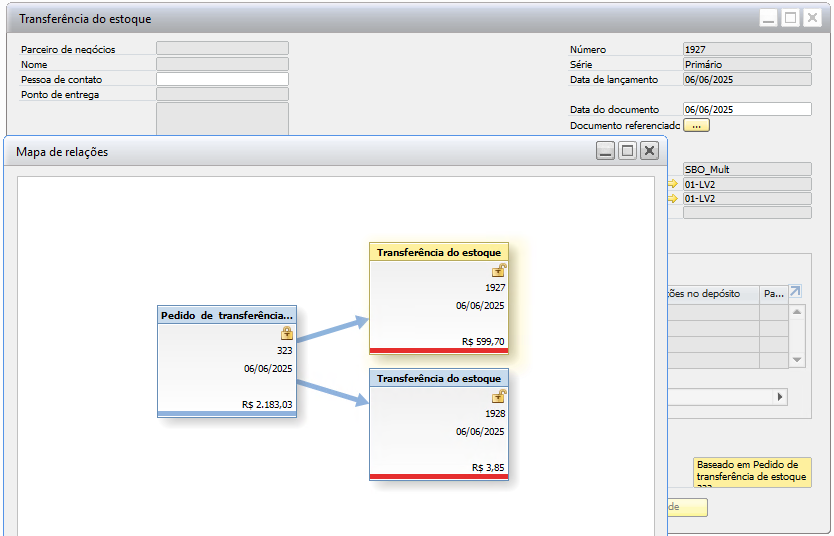This screenshot has width=834, height=536.
Task: Click the R$ 3,85 amount
Action: point(488,467)
